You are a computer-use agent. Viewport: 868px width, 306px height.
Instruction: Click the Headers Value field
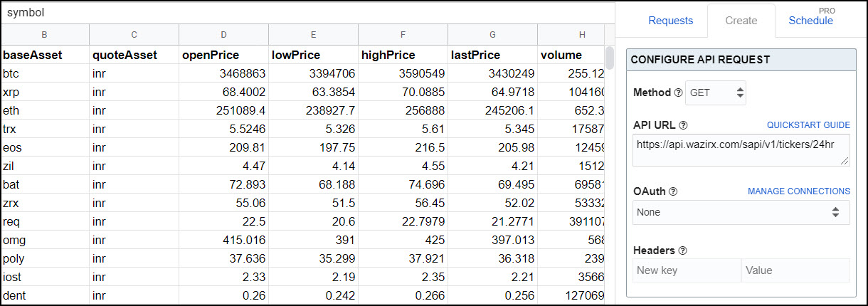[795, 270]
